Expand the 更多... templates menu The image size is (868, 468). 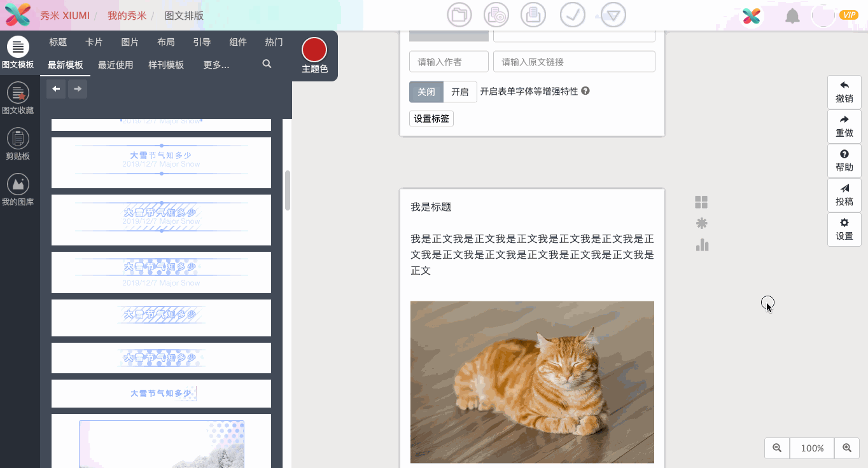216,65
